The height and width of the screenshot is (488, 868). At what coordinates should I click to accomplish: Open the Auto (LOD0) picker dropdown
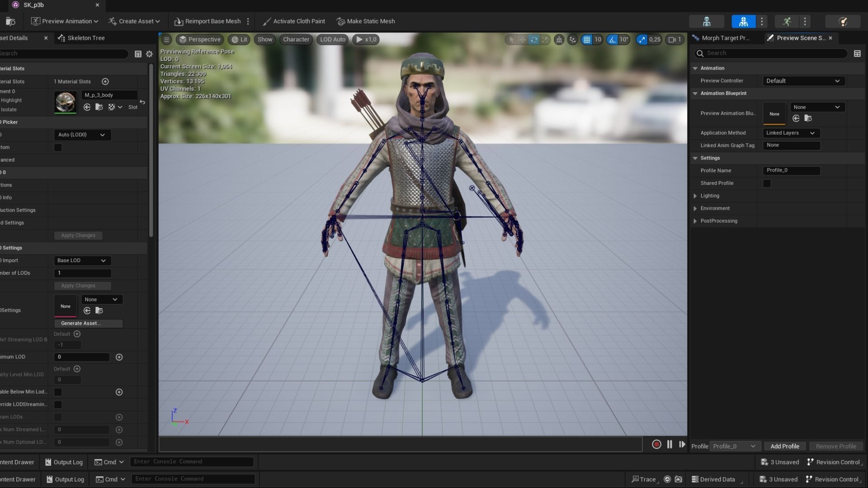coord(81,135)
